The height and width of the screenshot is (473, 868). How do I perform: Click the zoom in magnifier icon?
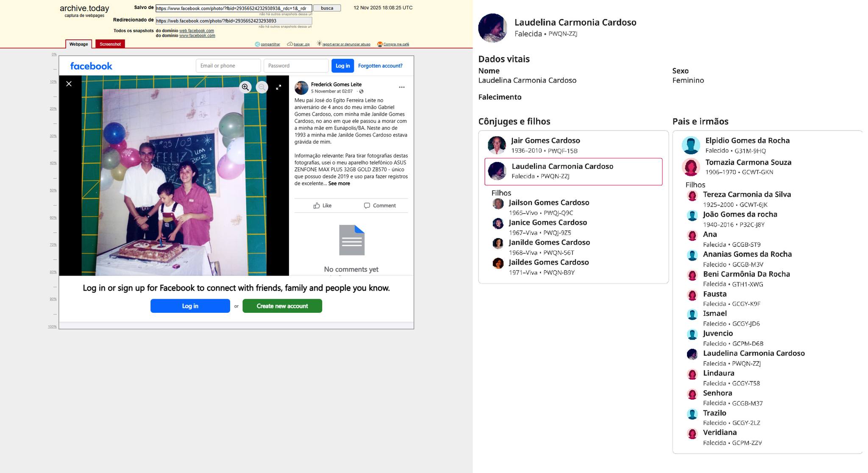pyautogui.click(x=245, y=87)
